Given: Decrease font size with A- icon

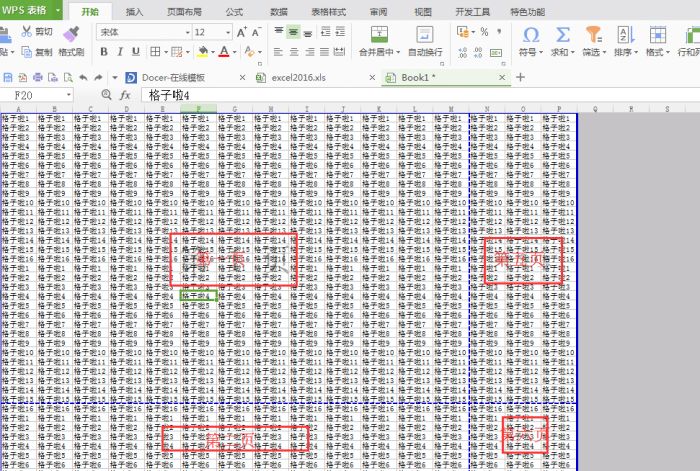Looking at the screenshot, I should pyautogui.click(x=256, y=32).
